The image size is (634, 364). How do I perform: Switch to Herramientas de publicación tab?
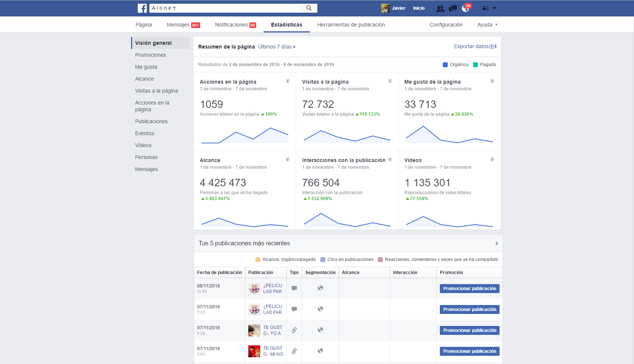point(351,25)
